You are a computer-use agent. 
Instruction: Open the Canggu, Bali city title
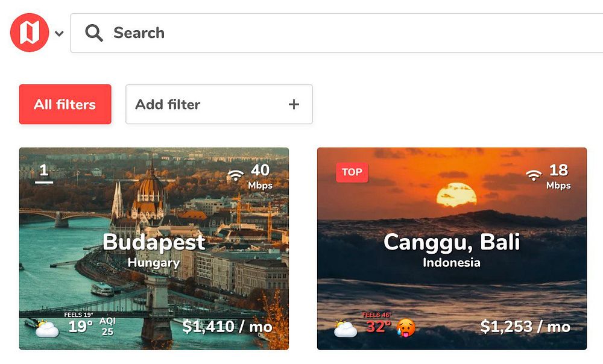coord(452,242)
